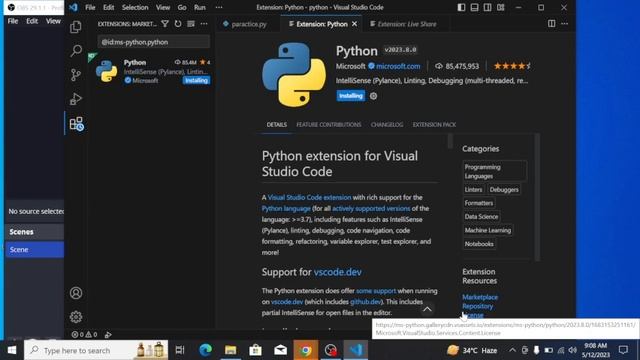Open the some support link
The width and height of the screenshot is (640, 360).
[x=376, y=291]
